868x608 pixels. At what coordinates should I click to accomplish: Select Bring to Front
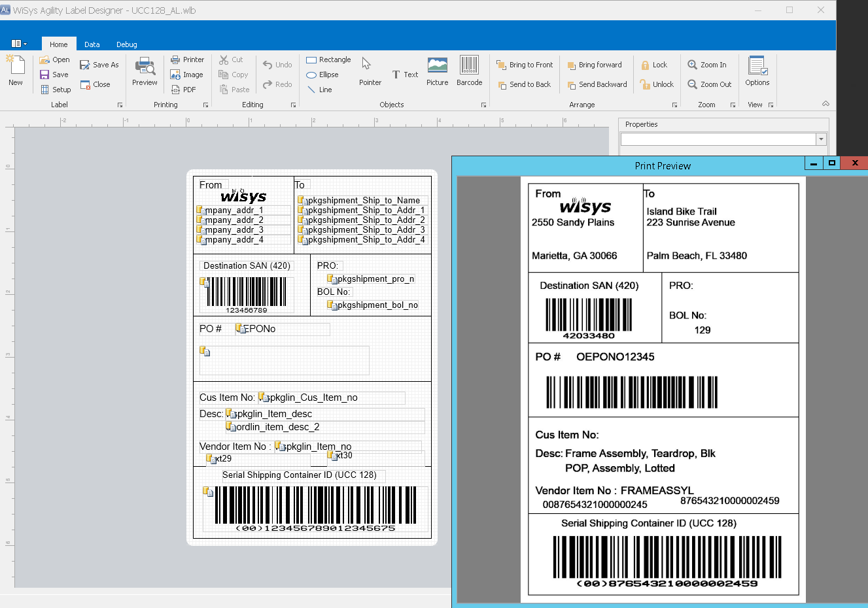(525, 65)
